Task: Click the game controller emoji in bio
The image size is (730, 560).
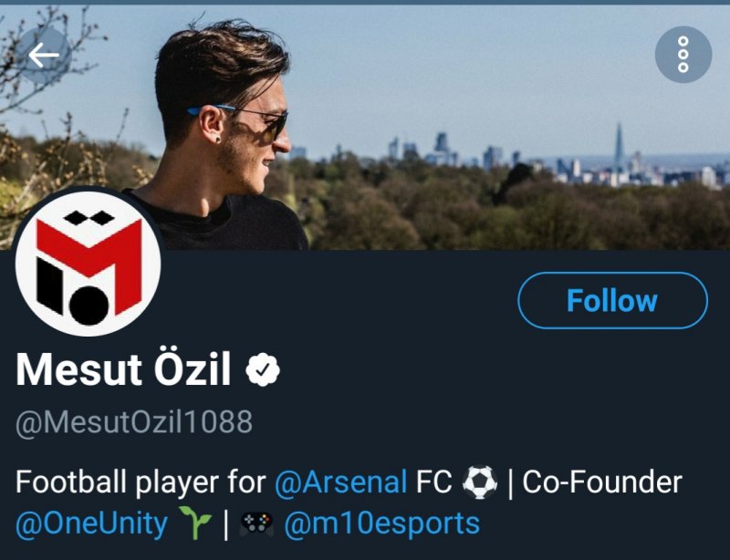Action: pyautogui.click(x=256, y=524)
